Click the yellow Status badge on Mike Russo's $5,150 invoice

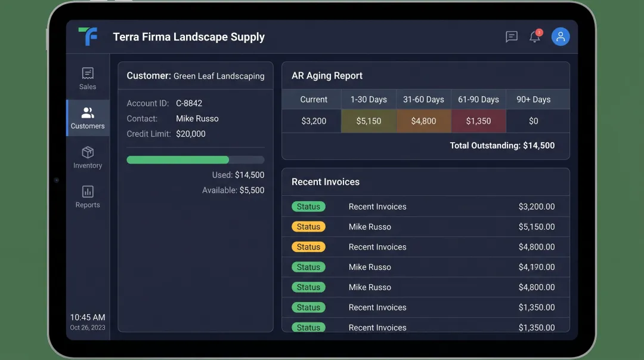(309, 226)
